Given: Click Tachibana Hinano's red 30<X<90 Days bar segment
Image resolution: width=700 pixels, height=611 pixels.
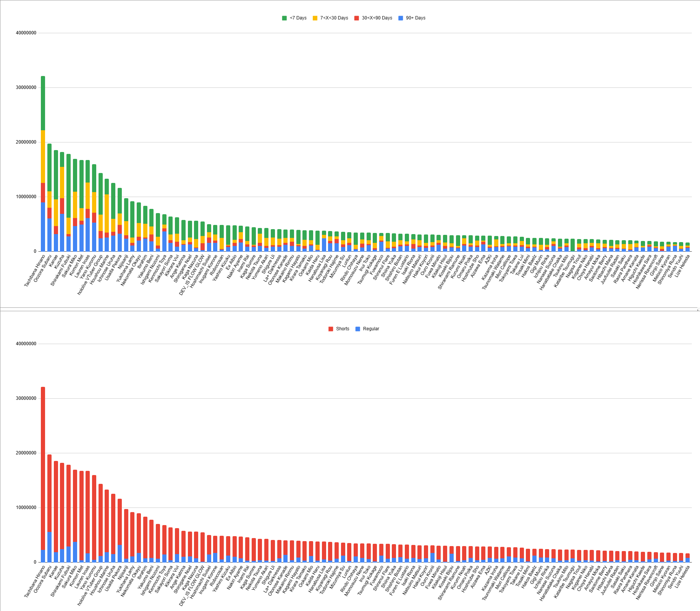Looking at the screenshot, I should pyautogui.click(x=43, y=192).
